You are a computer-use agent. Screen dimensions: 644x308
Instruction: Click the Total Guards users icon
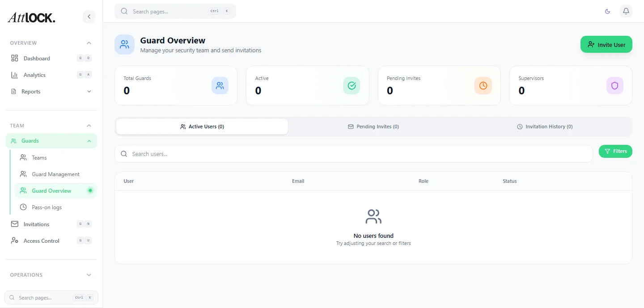coord(220,85)
